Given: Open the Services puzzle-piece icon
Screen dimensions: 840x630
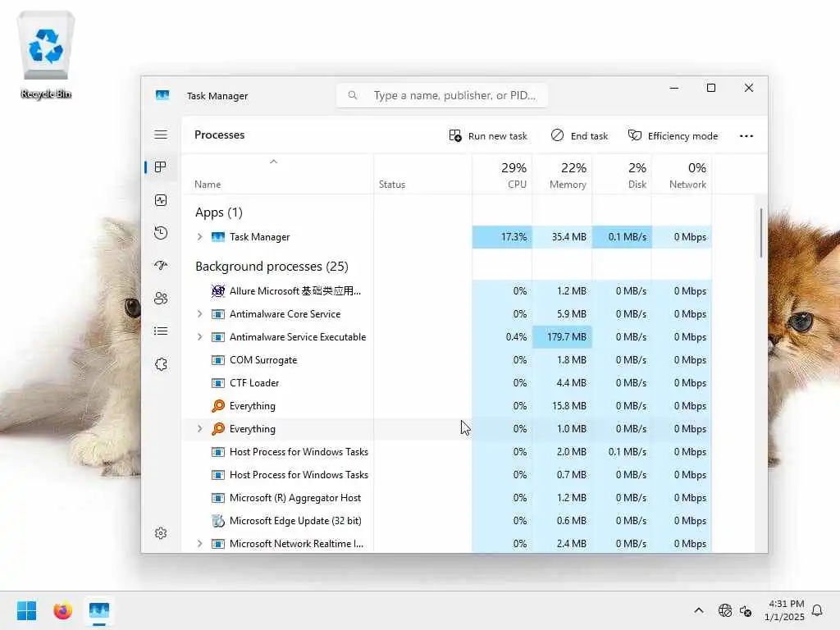Looking at the screenshot, I should (x=161, y=364).
